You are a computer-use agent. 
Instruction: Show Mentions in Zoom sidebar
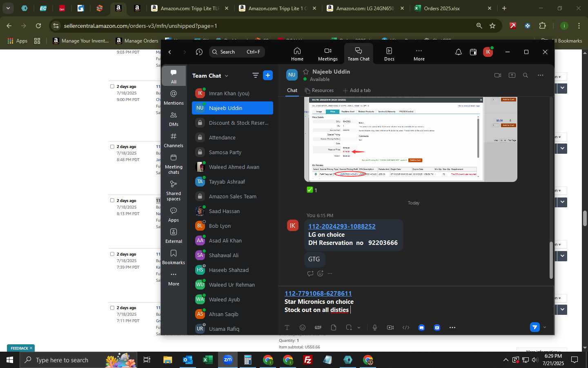pyautogui.click(x=174, y=98)
